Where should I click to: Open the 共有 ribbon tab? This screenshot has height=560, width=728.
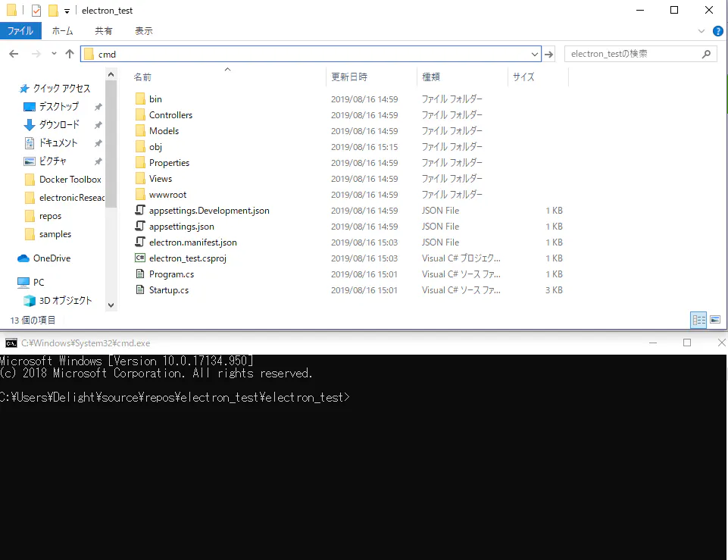(x=104, y=30)
